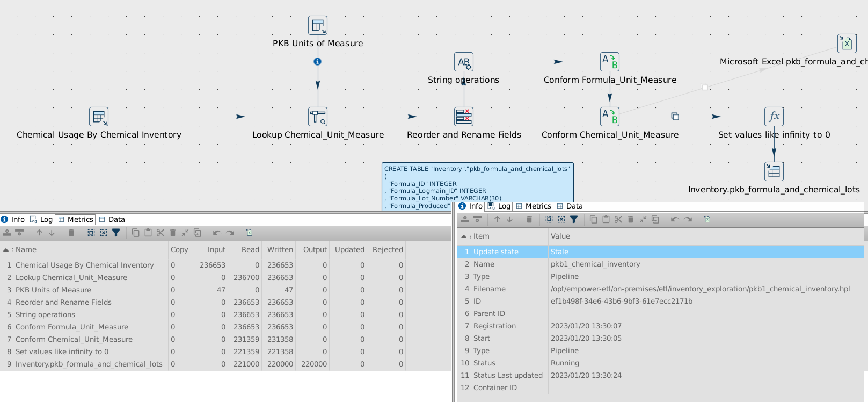The image size is (868, 402).
Task: Open the Info tab above the metrics table
Action: point(13,219)
